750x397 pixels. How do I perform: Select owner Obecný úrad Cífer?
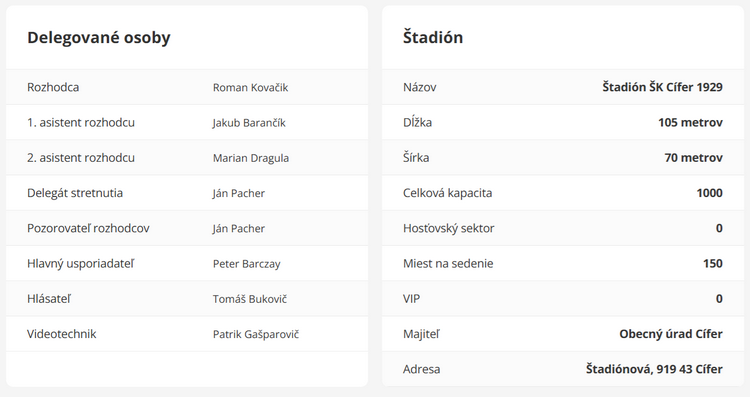(x=671, y=334)
